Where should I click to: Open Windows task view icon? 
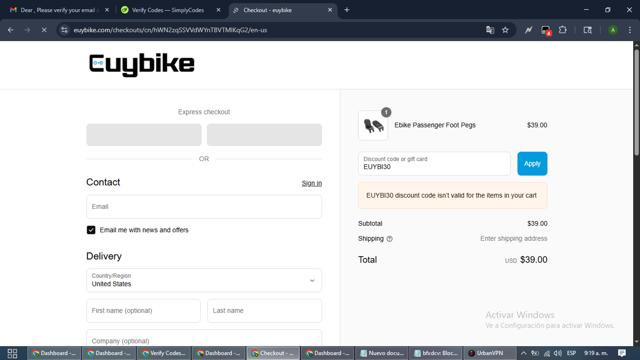click(x=12, y=353)
